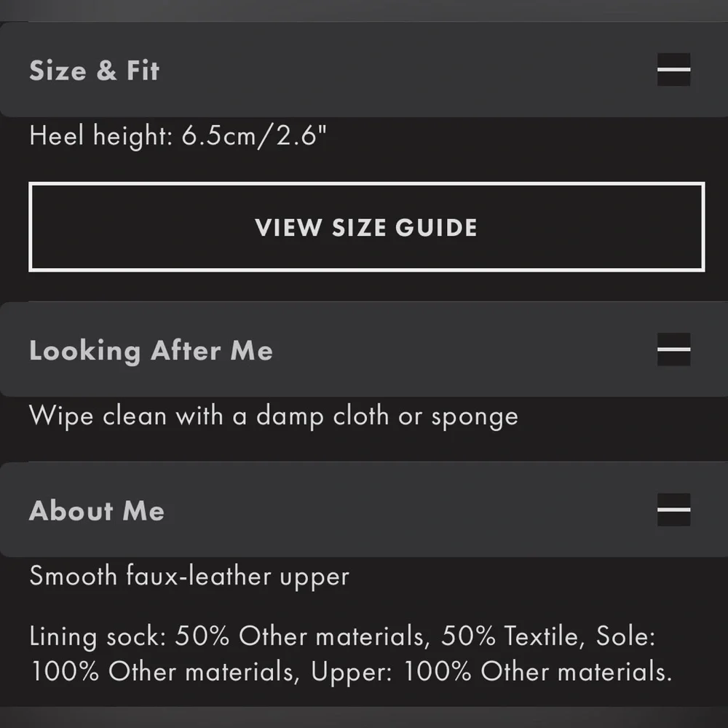Hide About Me with the minus icon
This screenshot has width=728, height=728.
(x=673, y=510)
